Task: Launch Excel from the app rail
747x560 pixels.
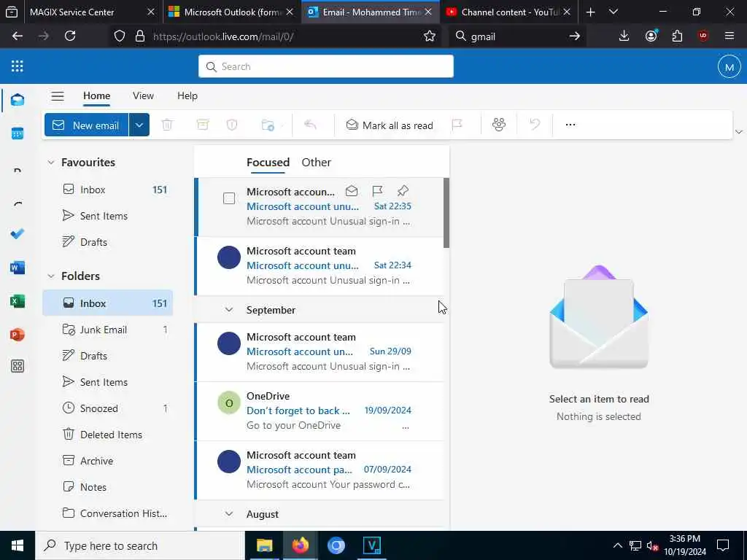Action: click(18, 301)
